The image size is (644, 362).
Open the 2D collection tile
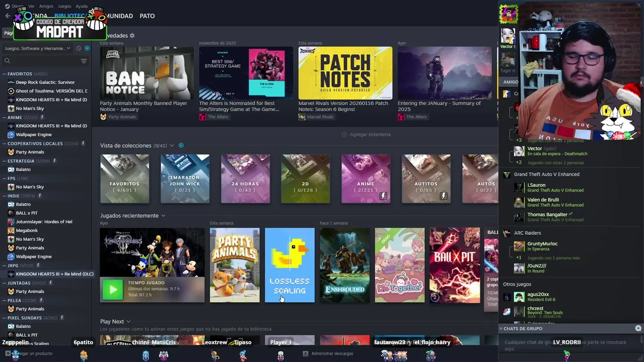click(305, 179)
